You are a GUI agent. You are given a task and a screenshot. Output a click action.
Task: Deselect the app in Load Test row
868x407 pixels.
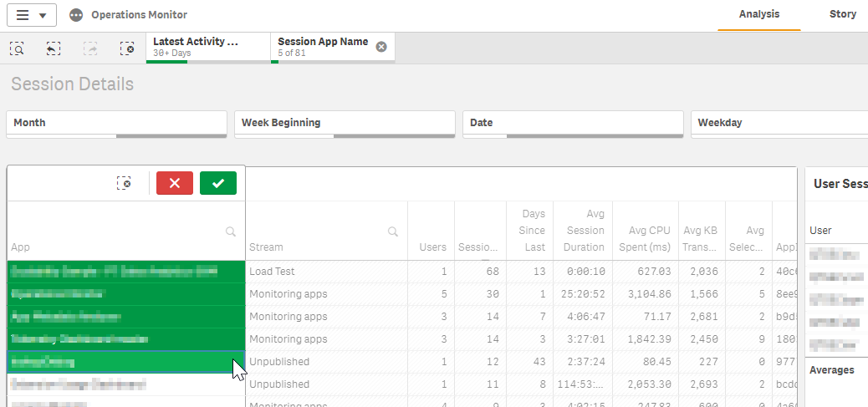[x=126, y=272]
